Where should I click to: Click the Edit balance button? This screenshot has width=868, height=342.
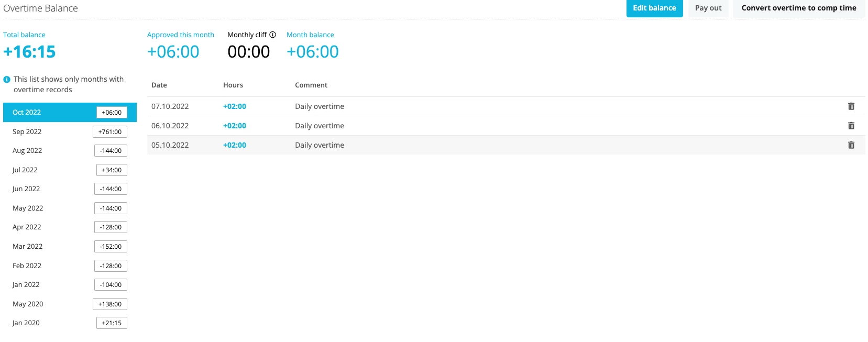point(654,8)
